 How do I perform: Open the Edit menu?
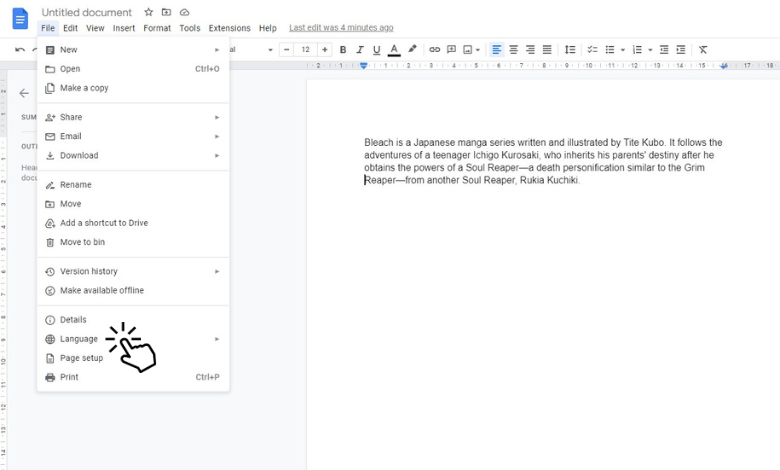tap(70, 28)
